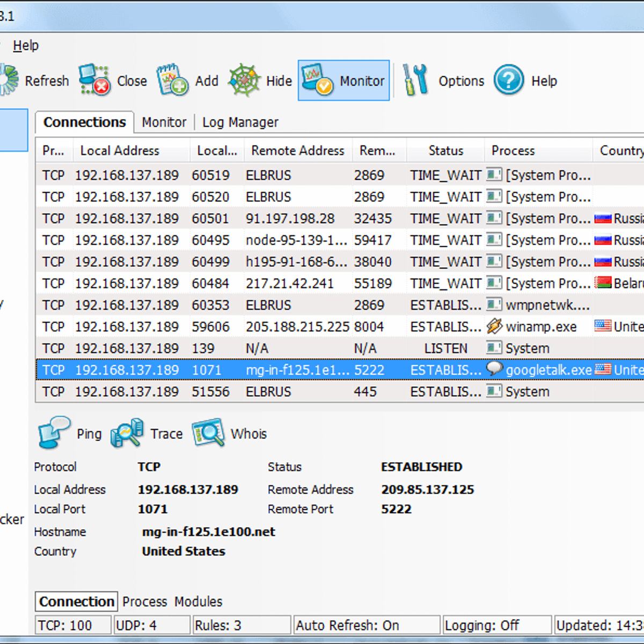Run Trace on the selected connection

point(127,433)
